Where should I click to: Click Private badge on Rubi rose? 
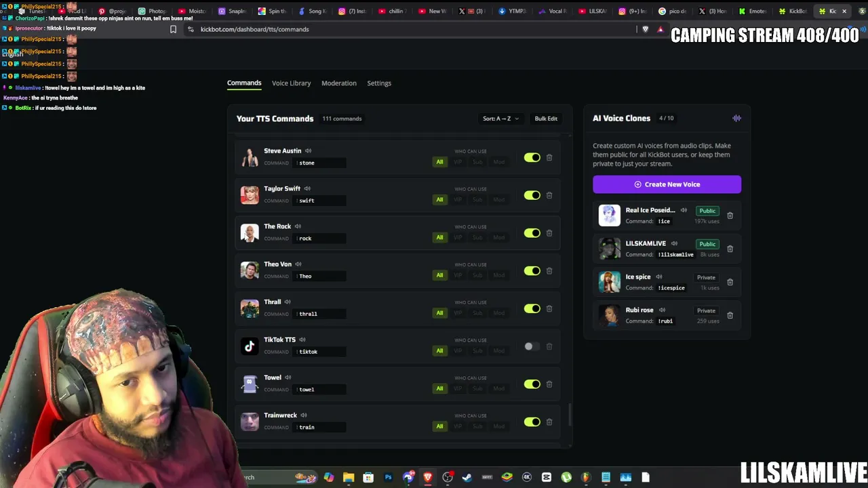(706, 310)
